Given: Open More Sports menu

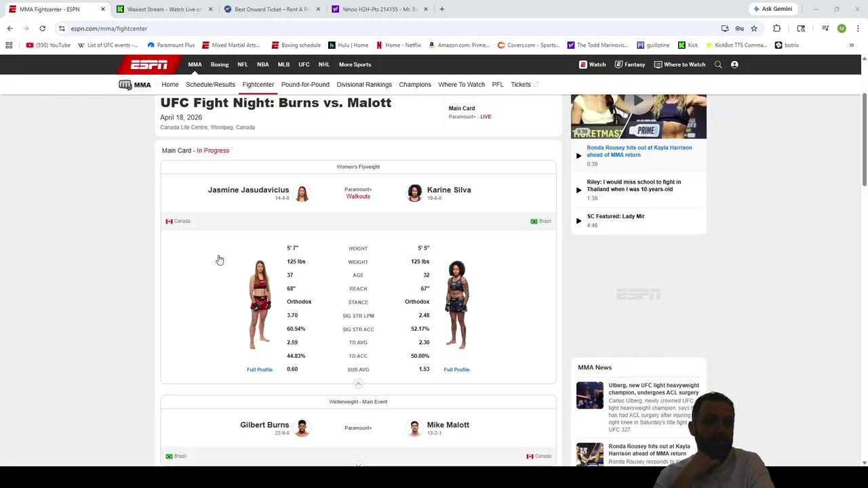Looking at the screenshot, I should coord(355,64).
